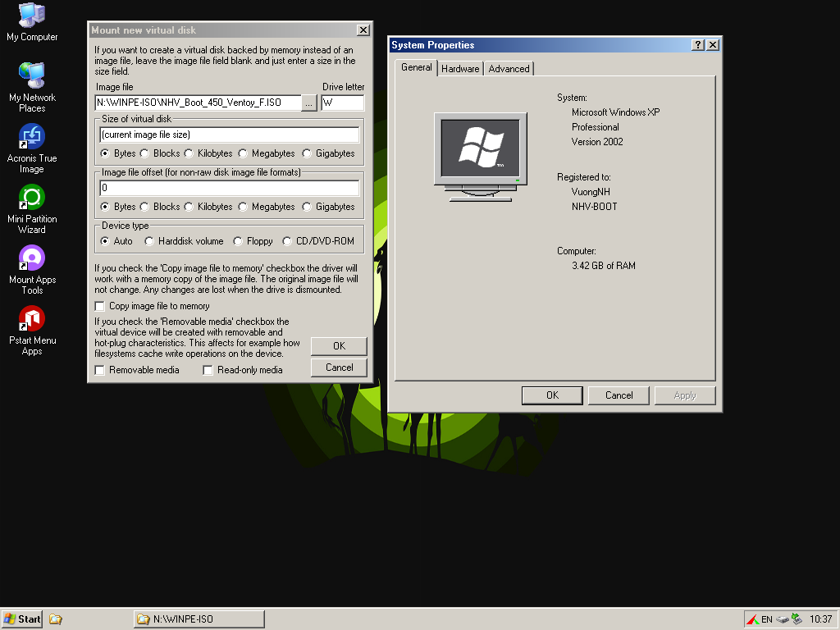Click the drive icon in system tray

[x=783, y=619]
